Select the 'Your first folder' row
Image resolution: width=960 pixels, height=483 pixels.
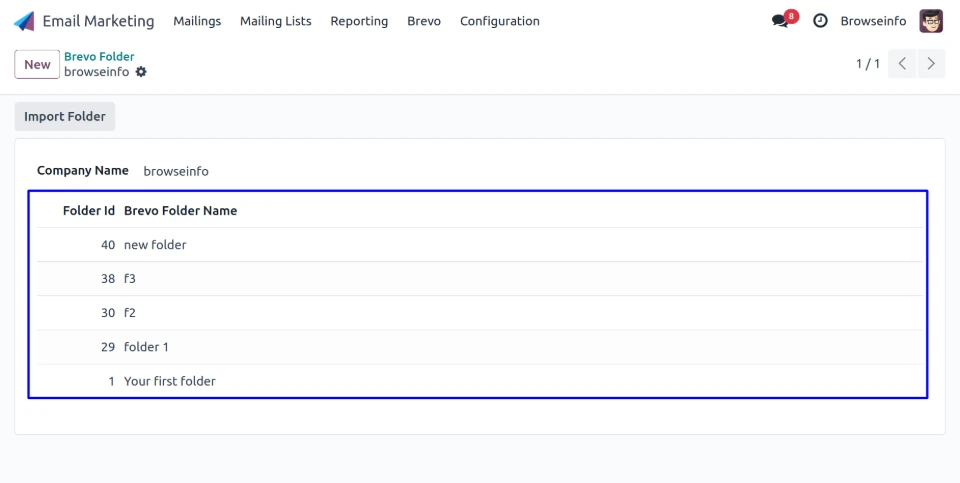pos(170,381)
